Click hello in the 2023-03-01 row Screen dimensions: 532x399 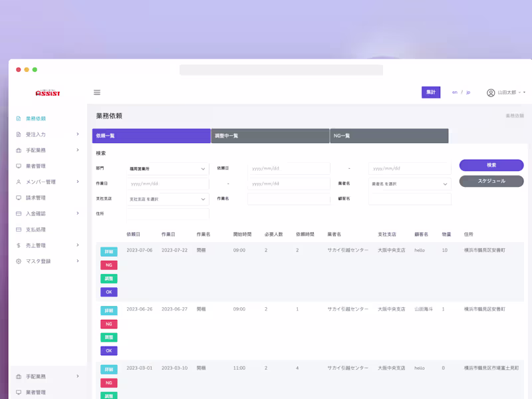[x=420, y=368]
